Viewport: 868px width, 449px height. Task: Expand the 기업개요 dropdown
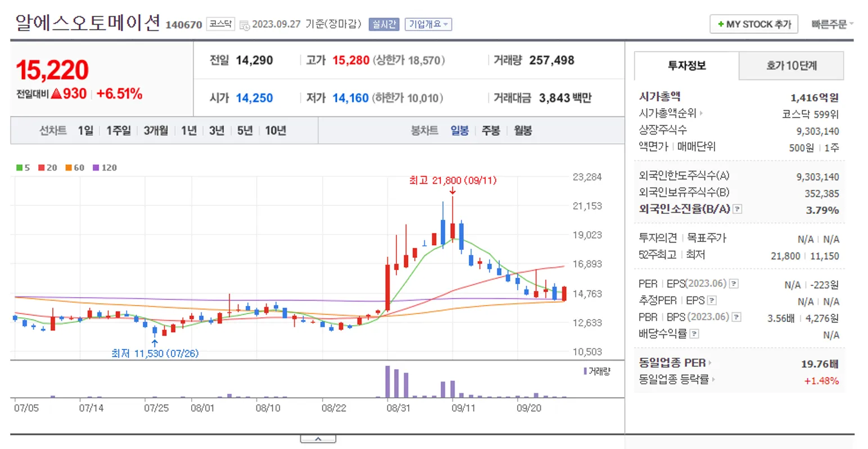click(428, 24)
